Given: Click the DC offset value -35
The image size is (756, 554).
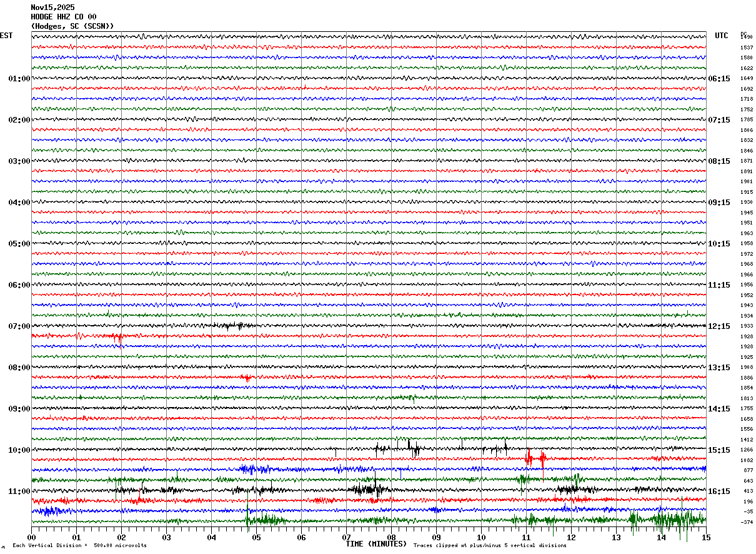Looking at the screenshot, I should coord(748,511).
